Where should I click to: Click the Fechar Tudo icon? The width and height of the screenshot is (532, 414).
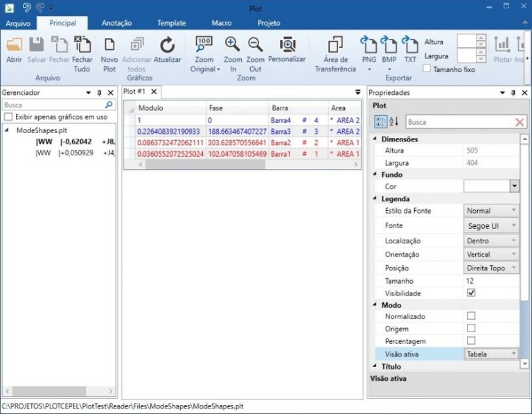[82, 46]
